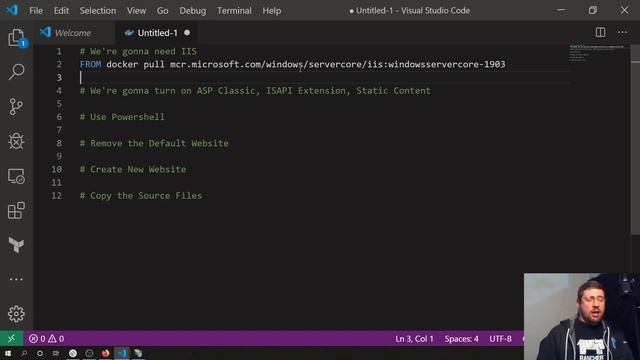Open the Source Control view
The image size is (640, 360).
(16, 107)
